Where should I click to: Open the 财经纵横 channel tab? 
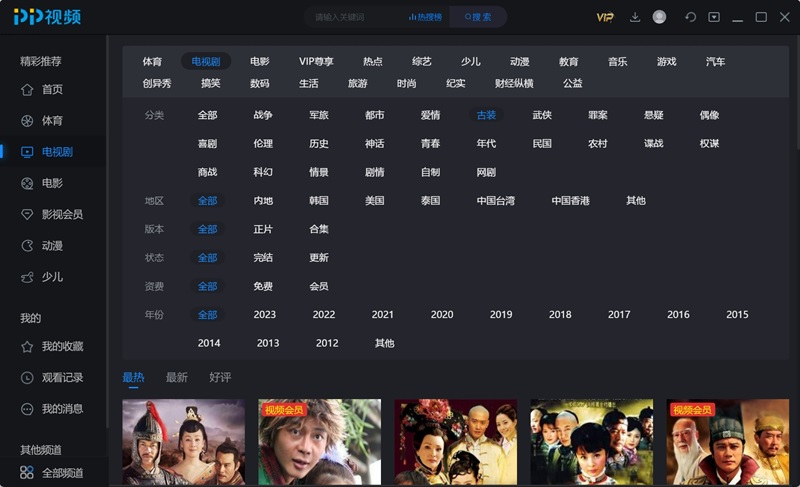tap(514, 83)
